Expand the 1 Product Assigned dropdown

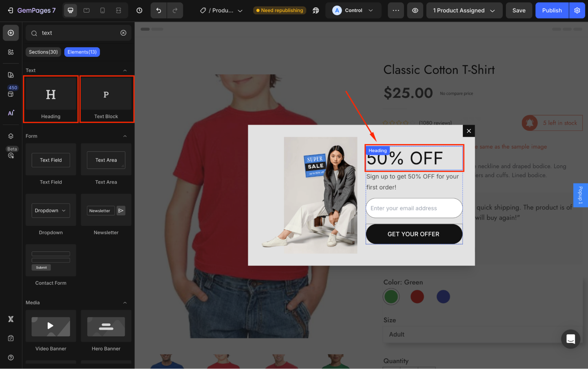point(464,11)
